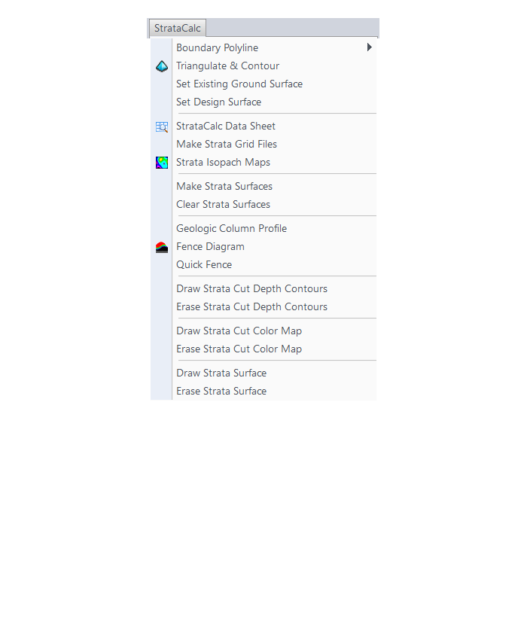Click the StrataCalc Data Sheet grid icon
Image resolution: width=527 pixels, height=640 pixels.
162,127
